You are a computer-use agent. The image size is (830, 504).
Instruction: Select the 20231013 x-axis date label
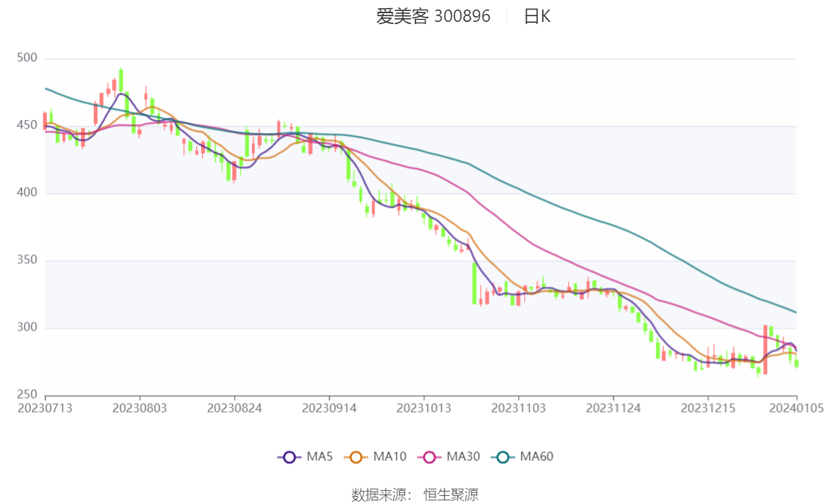pyautogui.click(x=424, y=408)
